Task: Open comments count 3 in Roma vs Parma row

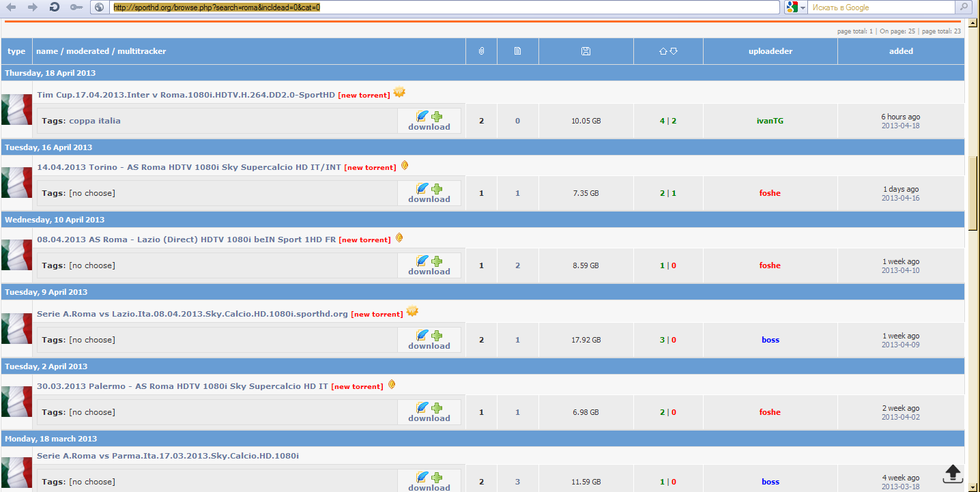Action: [x=517, y=482]
